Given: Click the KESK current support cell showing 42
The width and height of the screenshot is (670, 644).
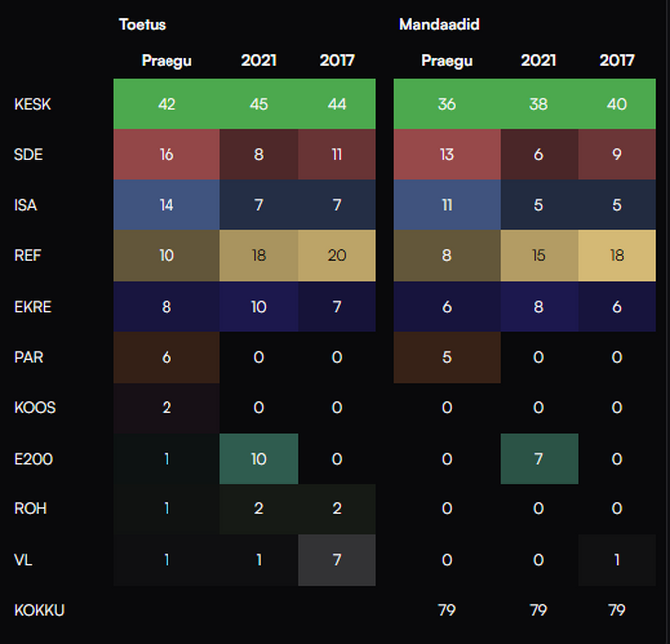Looking at the screenshot, I should pos(167,104).
